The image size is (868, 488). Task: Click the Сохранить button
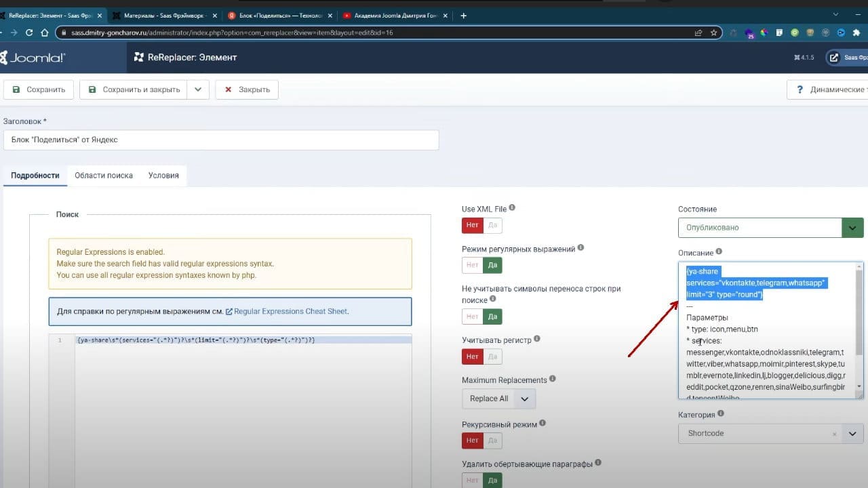[x=39, y=89]
